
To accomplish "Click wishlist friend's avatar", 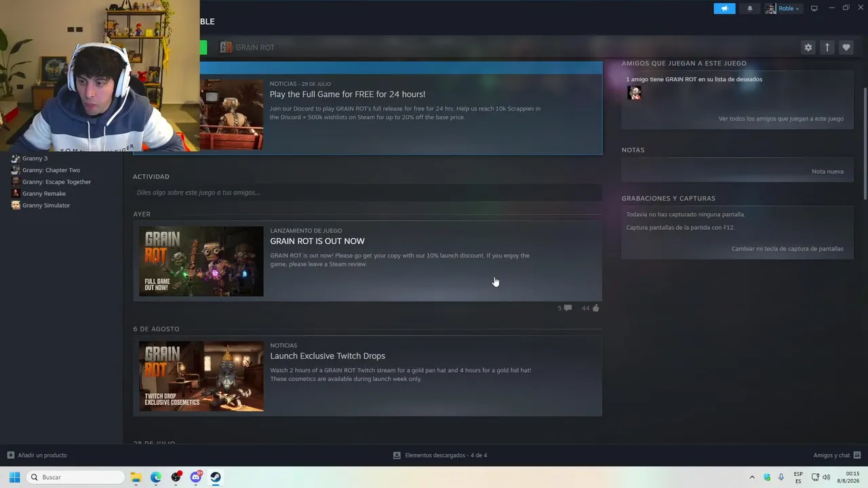I will tap(634, 94).
